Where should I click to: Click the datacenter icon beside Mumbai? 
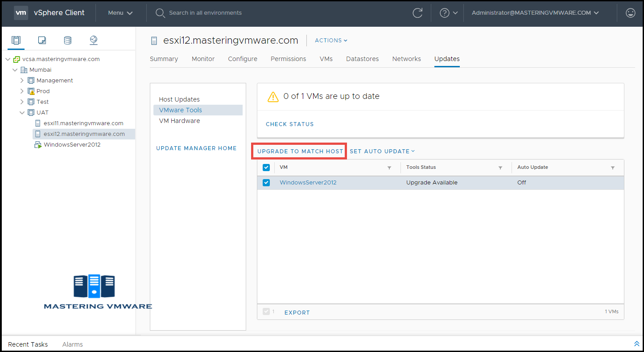coord(24,70)
